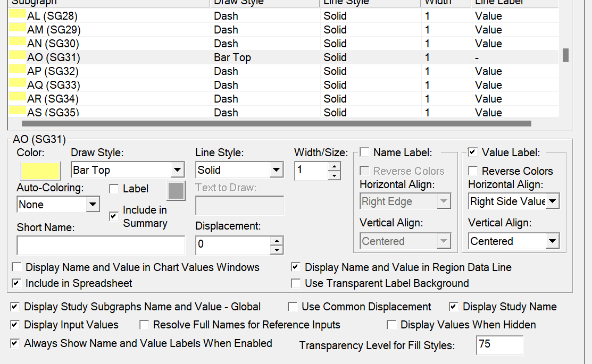Open the Auto-Coloring dropdown
Screen dimensions: 592x364
[x=93, y=205]
